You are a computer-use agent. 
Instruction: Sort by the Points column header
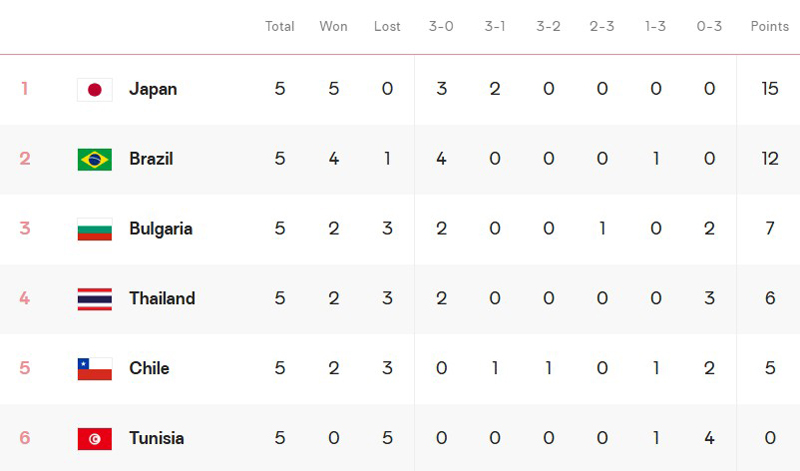coord(769,26)
